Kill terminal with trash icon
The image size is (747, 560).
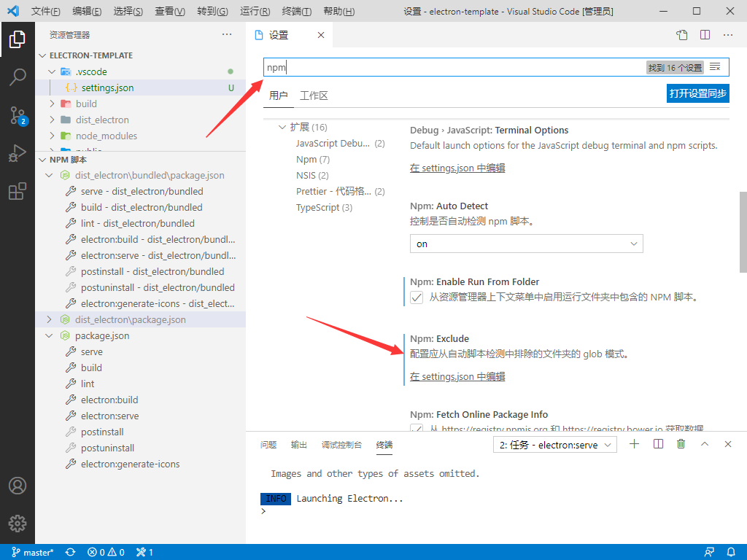[x=681, y=444]
